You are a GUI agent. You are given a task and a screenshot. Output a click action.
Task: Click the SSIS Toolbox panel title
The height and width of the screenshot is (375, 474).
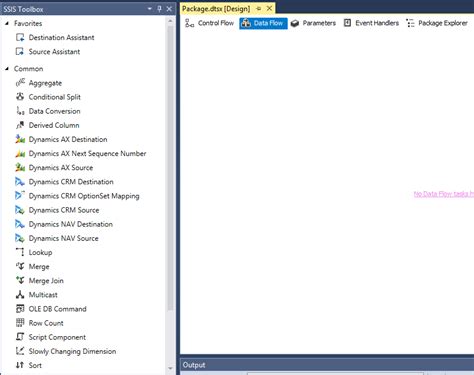pyautogui.click(x=23, y=9)
